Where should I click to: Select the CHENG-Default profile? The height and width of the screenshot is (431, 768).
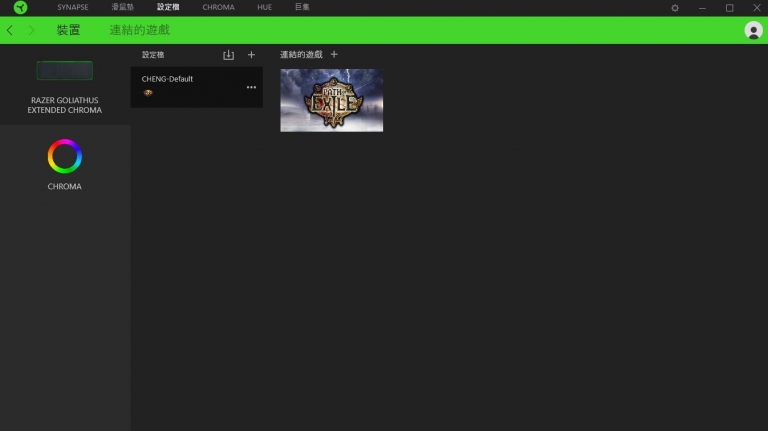(x=196, y=87)
